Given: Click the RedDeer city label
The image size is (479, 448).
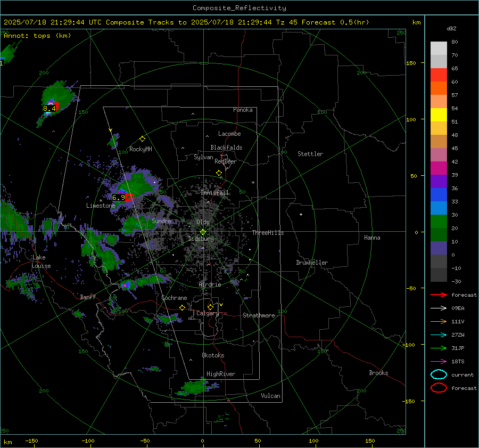Looking at the screenshot, I should [226, 161].
